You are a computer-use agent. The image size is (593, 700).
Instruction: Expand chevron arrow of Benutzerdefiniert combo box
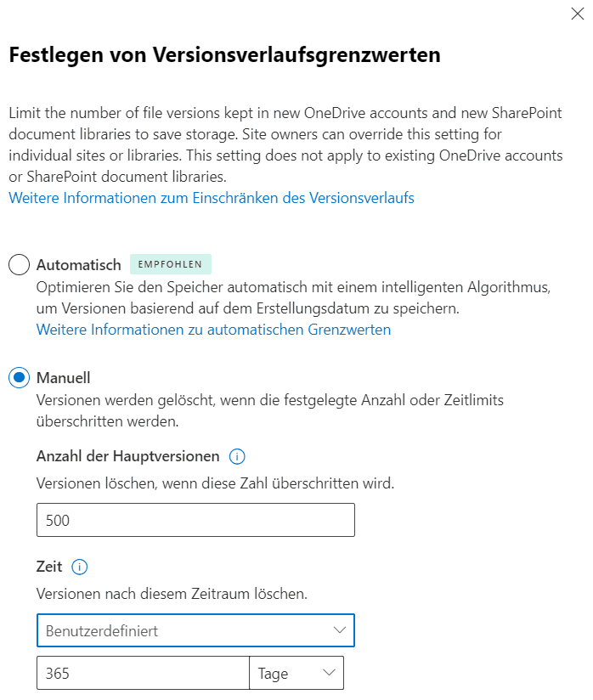click(339, 630)
